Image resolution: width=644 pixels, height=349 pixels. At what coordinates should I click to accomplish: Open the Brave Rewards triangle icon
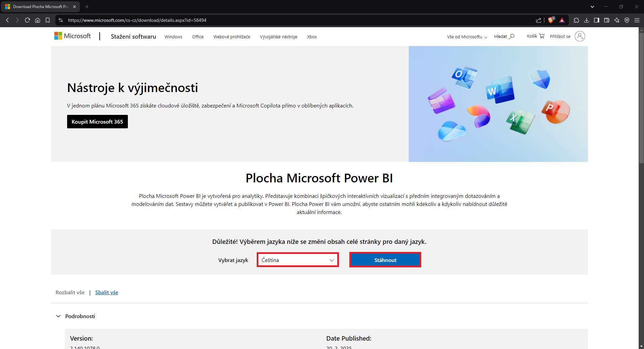[562, 20]
